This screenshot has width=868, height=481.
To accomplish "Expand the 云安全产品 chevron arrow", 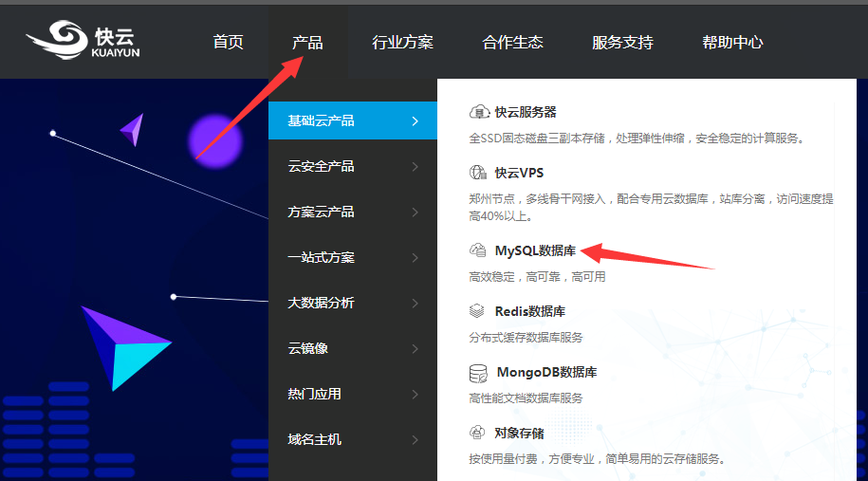I will [x=415, y=166].
